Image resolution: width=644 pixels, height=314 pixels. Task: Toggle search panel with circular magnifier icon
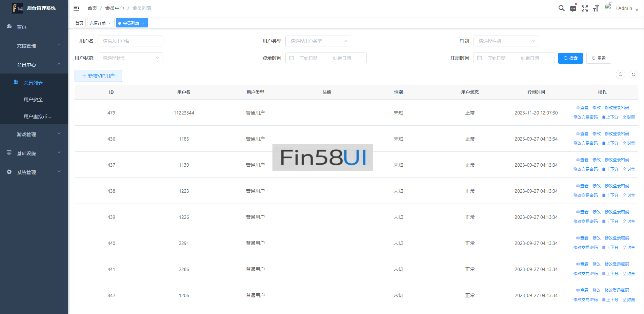click(620, 75)
